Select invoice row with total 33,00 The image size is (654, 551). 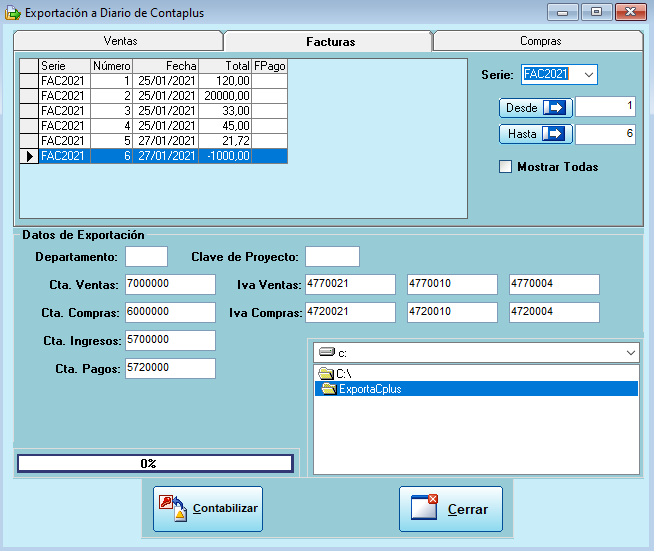[153, 111]
